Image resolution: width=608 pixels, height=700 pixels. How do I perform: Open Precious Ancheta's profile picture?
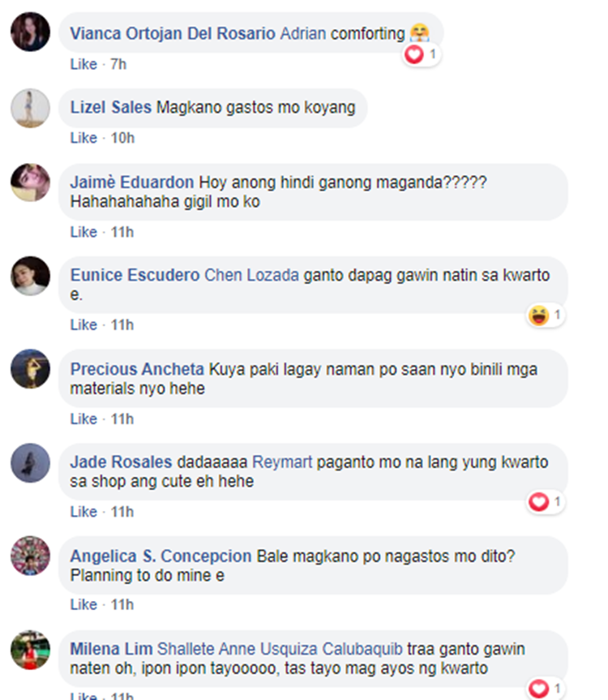30,369
